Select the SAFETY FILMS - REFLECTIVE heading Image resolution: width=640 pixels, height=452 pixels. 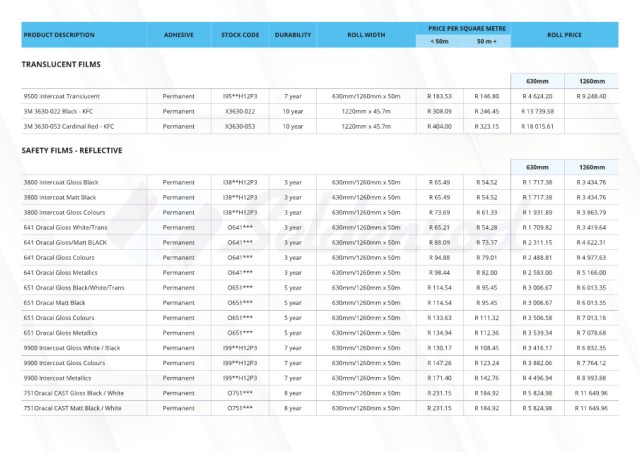(x=75, y=149)
